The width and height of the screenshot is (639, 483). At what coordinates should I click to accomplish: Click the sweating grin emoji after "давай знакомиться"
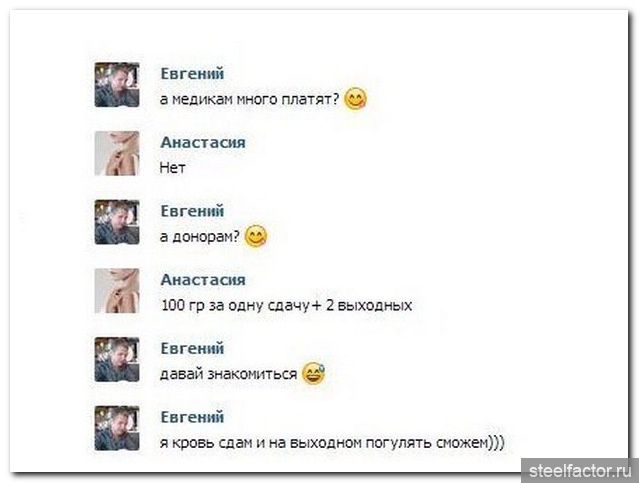pyautogui.click(x=313, y=373)
